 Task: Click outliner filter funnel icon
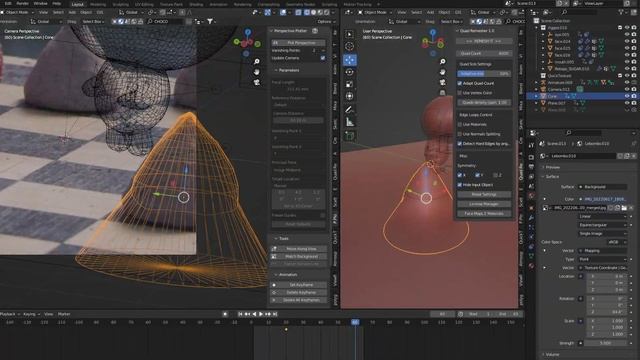(x=622, y=12)
